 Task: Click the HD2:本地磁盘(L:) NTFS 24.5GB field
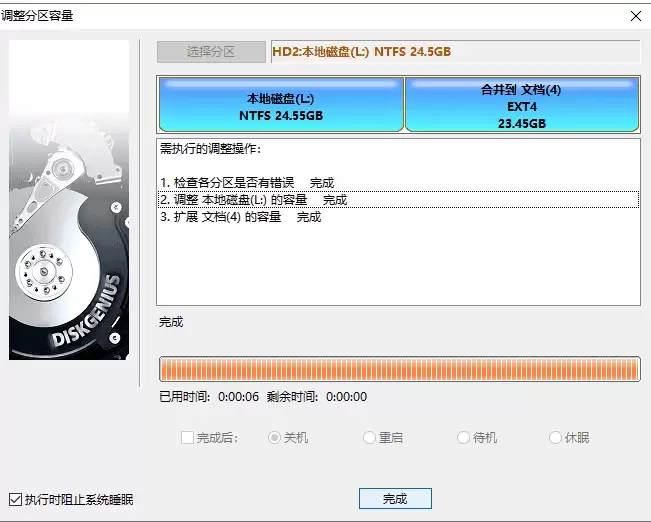coord(455,52)
